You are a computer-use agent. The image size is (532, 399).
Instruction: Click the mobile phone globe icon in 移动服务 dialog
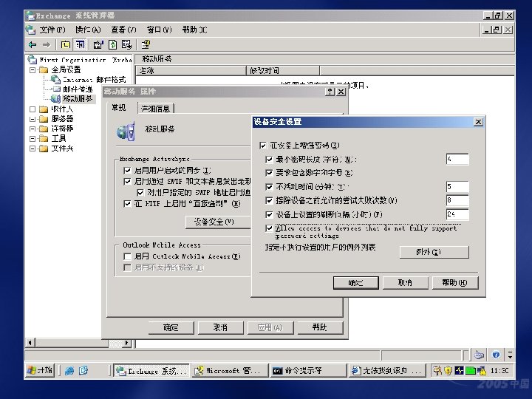126,132
